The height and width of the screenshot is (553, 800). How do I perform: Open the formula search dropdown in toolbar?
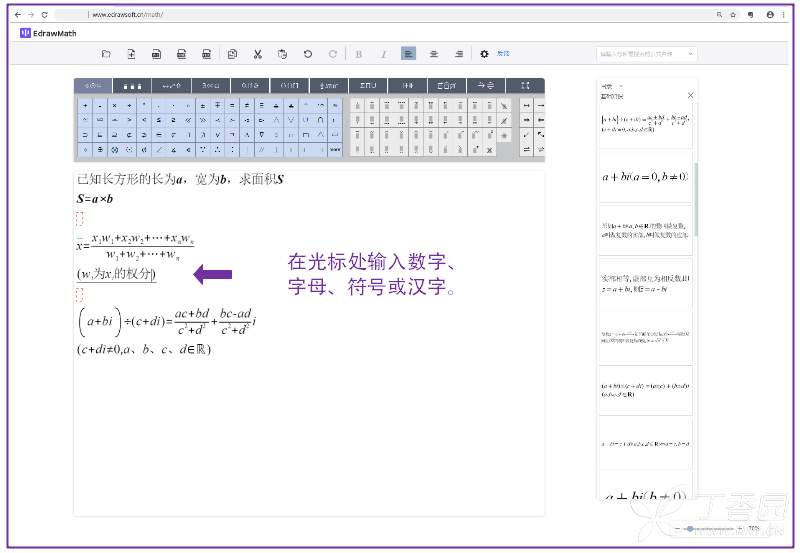646,54
